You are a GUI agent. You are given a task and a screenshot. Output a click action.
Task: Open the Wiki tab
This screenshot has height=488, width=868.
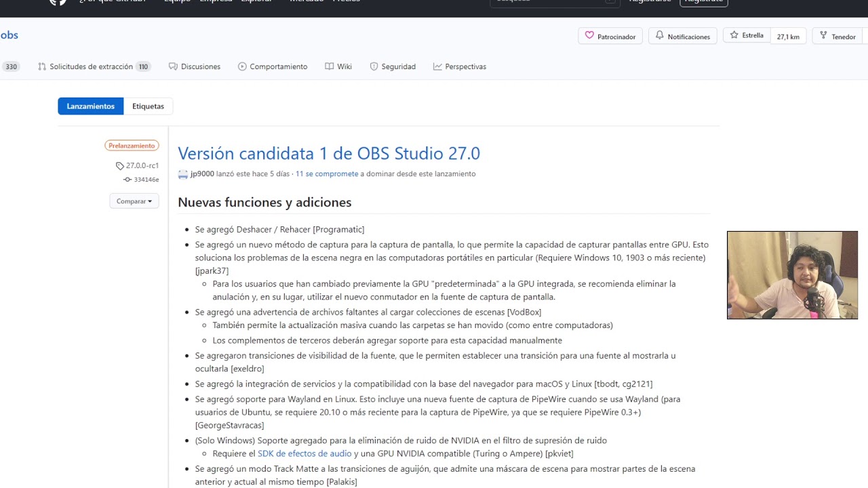[338, 66]
